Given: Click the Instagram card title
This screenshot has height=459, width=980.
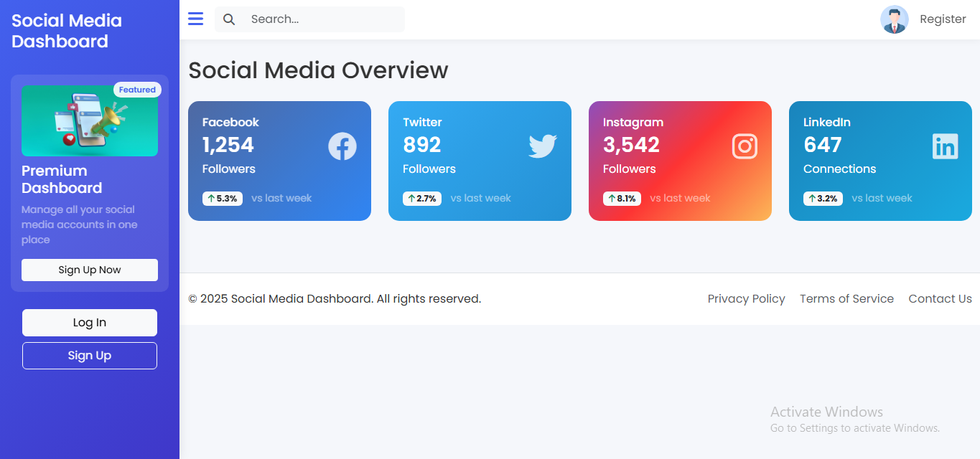Looking at the screenshot, I should point(633,122).
